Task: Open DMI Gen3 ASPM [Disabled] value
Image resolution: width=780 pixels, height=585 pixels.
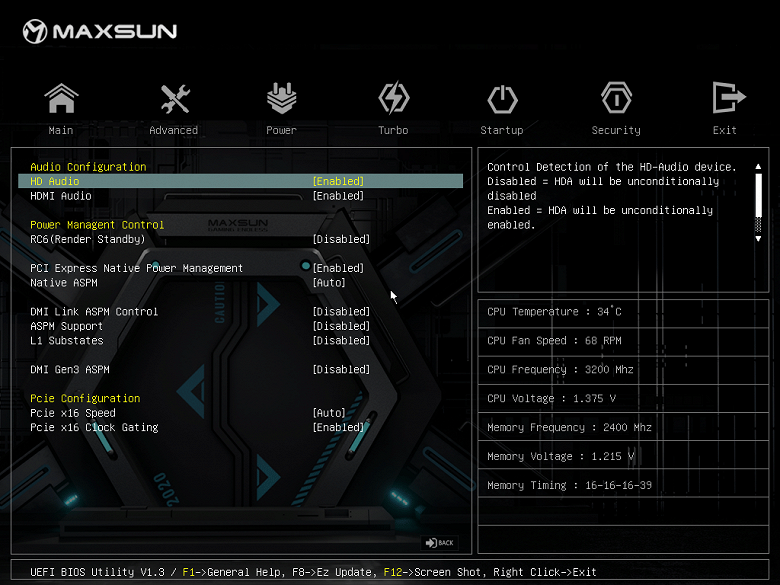Action: 341,370
